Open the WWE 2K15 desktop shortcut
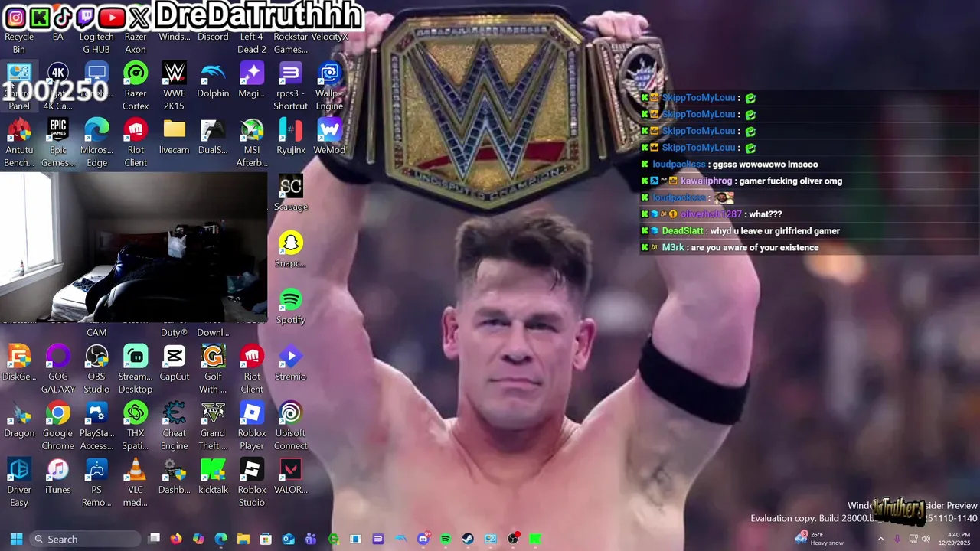This screenshot has width=980, height=551. (x=175, y=86)
